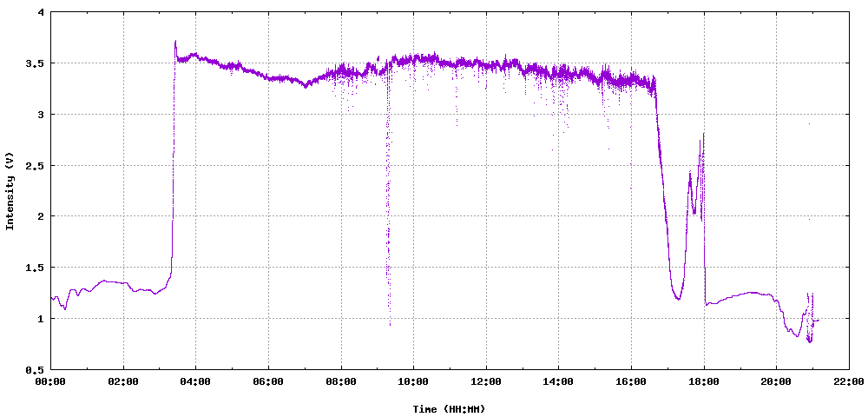Click the trough minimum between 17:00 and 18:00
The width and height of the screenshot is (868, 417).
click(x=678, y=299)
